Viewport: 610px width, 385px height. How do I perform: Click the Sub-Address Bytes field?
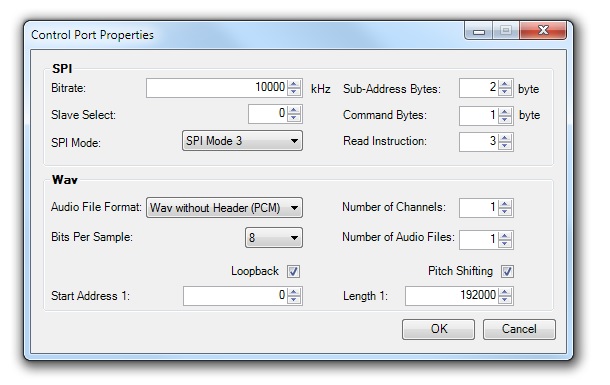point(479,88)
